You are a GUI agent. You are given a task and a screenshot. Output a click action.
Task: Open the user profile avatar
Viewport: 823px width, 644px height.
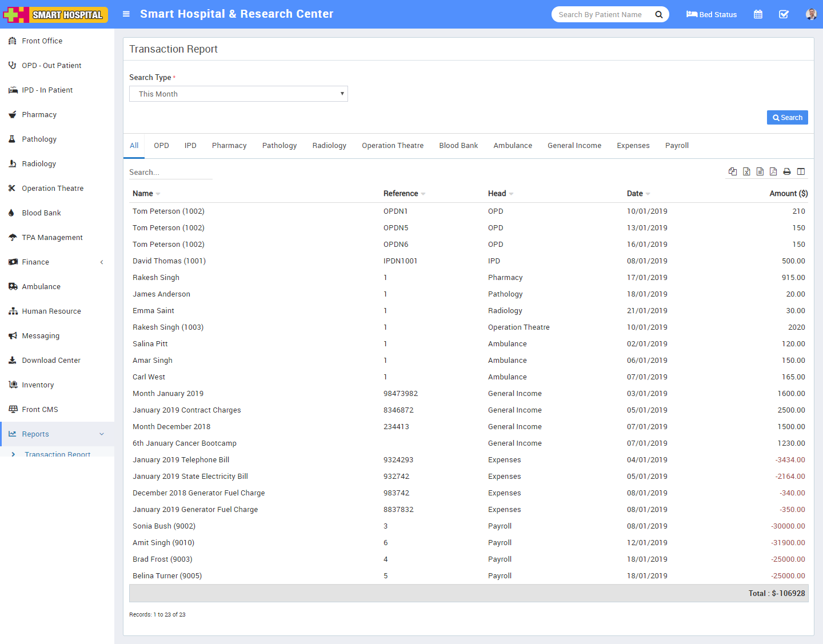[x=810, y=14]
